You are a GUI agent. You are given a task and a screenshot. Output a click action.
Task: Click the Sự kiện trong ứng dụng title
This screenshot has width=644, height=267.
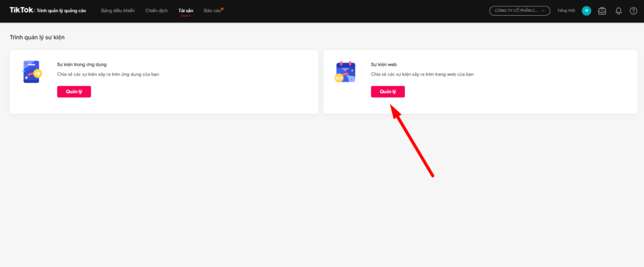(81, 64)
